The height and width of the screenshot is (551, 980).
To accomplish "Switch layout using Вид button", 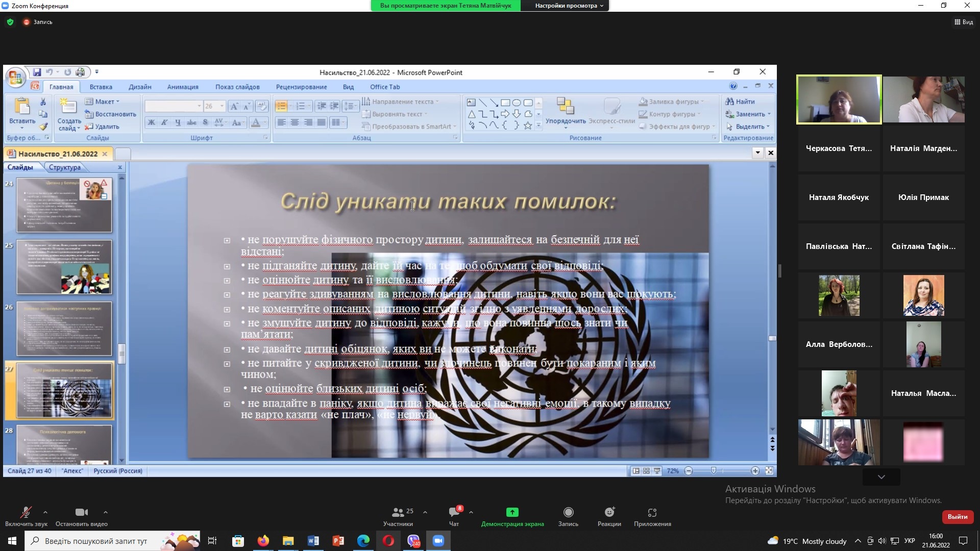I will [963, 22].
